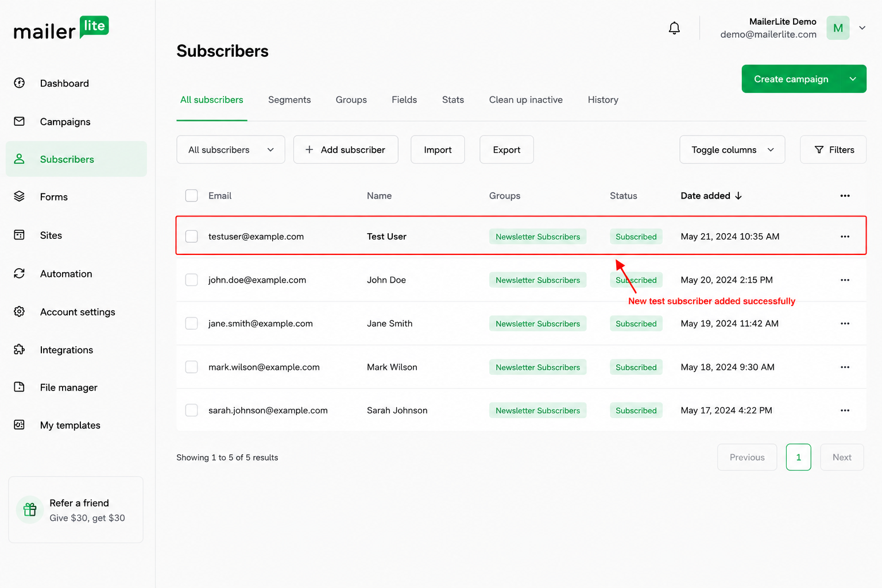The height and width of the screenshot is (588, 882).
Task: Click the Add subscriber button
Action: coord(346,150)
